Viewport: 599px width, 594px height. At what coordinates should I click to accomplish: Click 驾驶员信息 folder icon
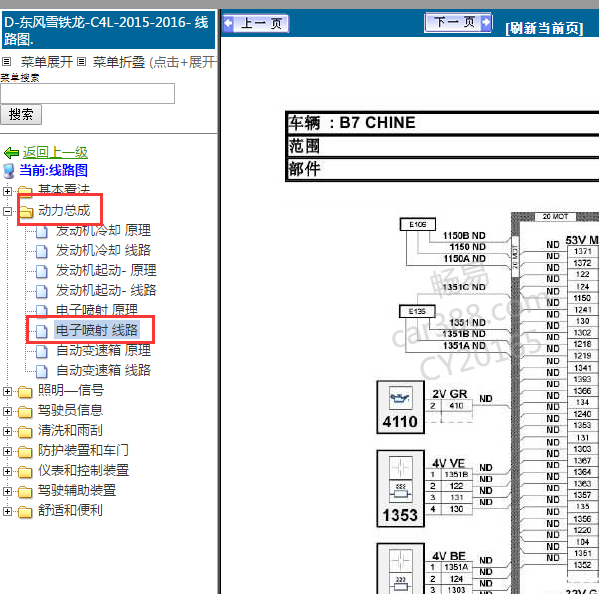coord(25,412)
